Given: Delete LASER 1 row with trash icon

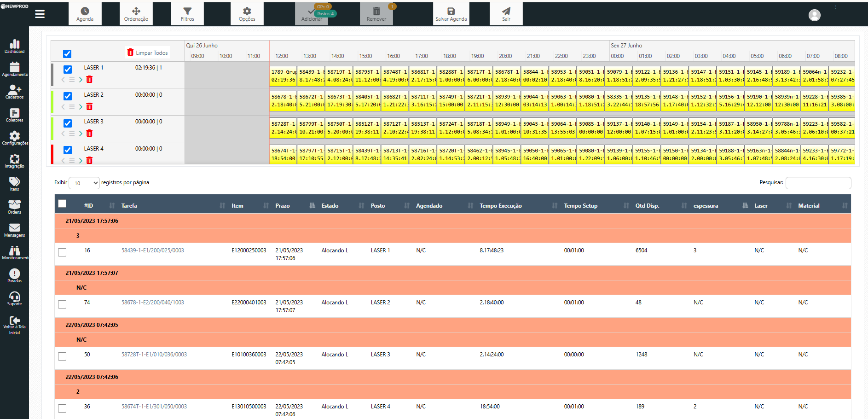Looking at the screenshot, I should [89, 80].
